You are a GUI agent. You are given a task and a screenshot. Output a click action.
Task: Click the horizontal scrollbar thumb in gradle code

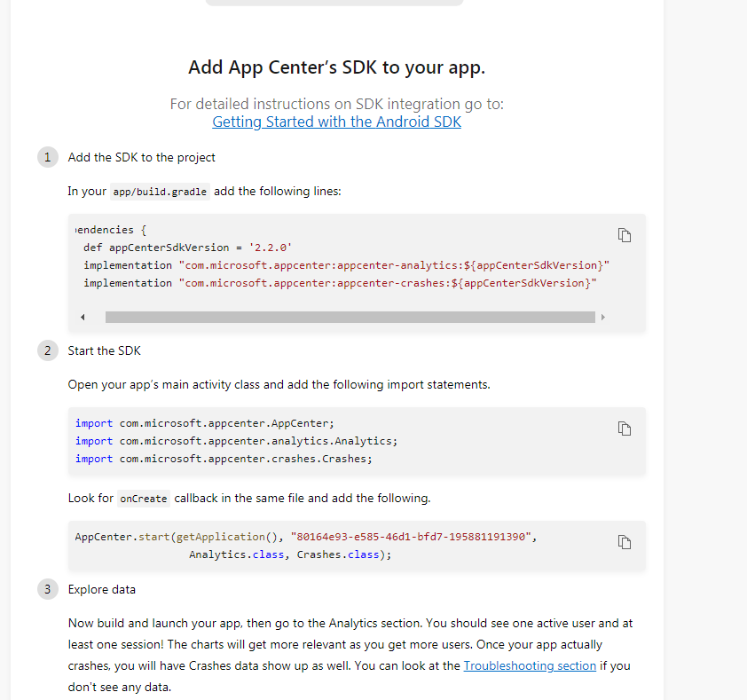click(350, 317)
